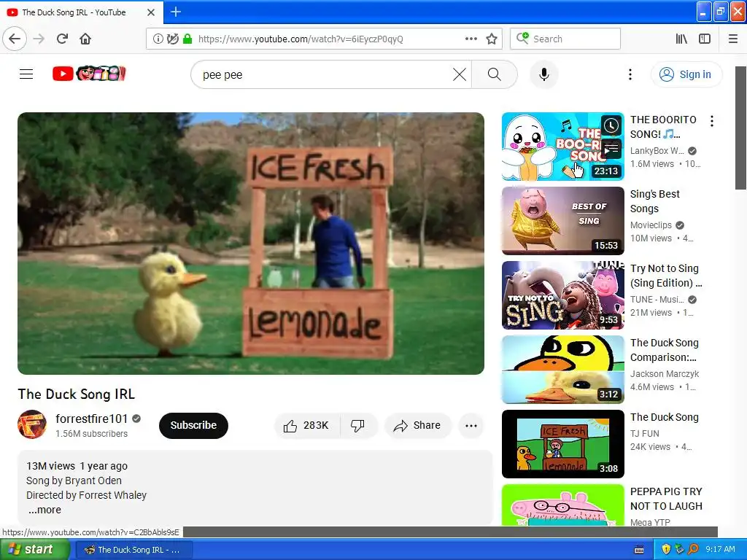The width and height of the screenshot is (747, 560).
Task: Click the YouTube logo
Action: (89, 74)
